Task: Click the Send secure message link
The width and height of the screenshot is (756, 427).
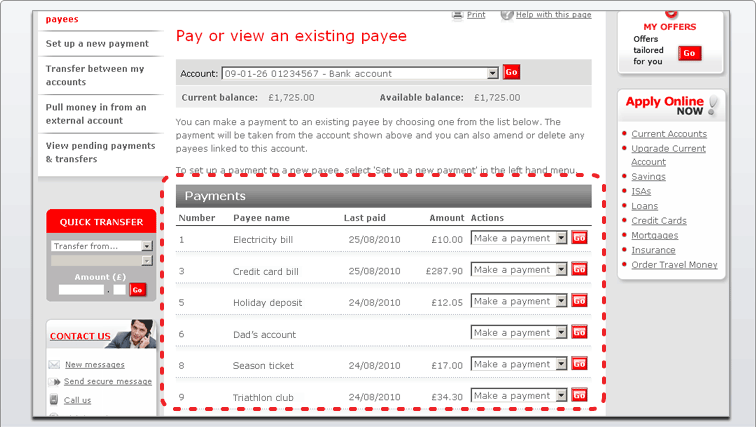Action: [108, 381]
